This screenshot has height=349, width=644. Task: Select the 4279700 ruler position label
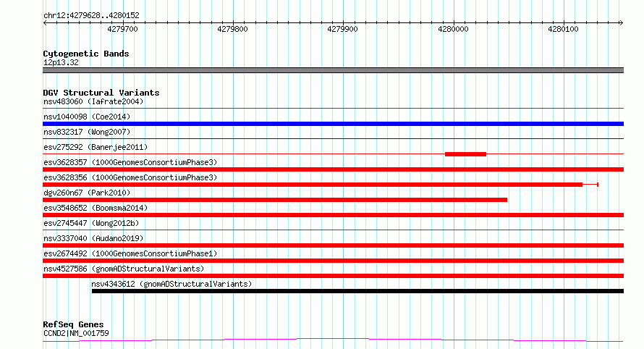(122, 30)
